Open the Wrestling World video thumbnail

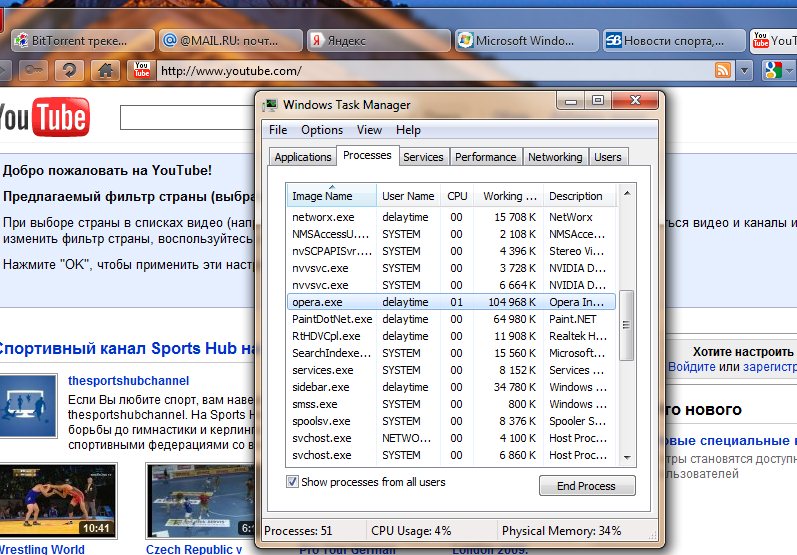coord(58,500)
